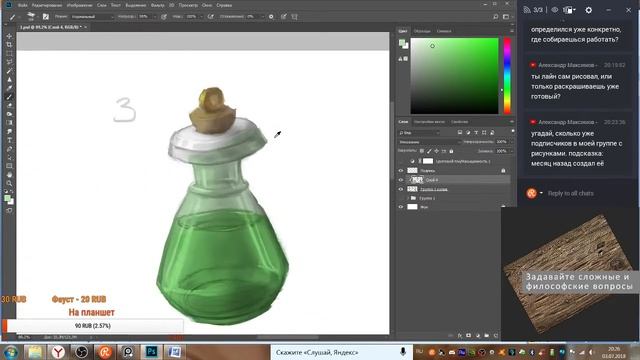Open Photoshop from Windows taskbar
Viewport: 640px width, 360px height.
pyautogui.click(x=151, y=351)
